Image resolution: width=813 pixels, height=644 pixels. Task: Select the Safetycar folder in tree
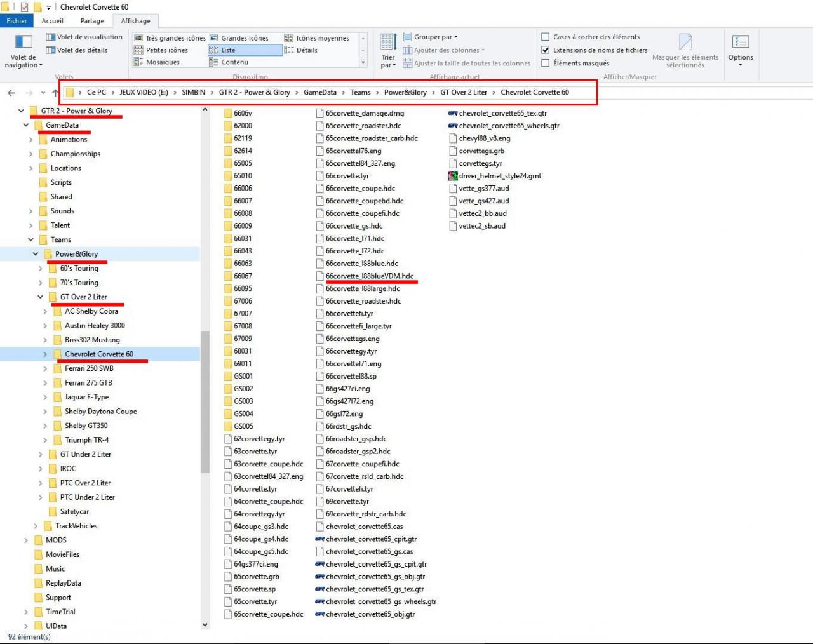(74, 512)
